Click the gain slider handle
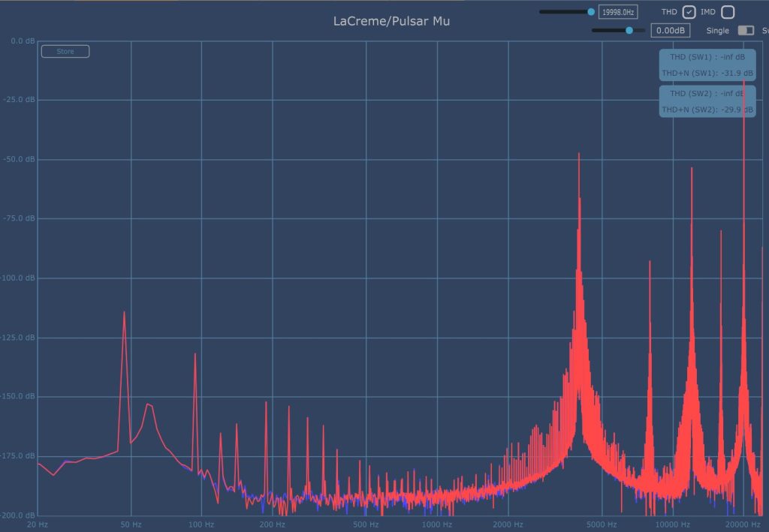This screenshot has height=532, width=769. [629, 31]
